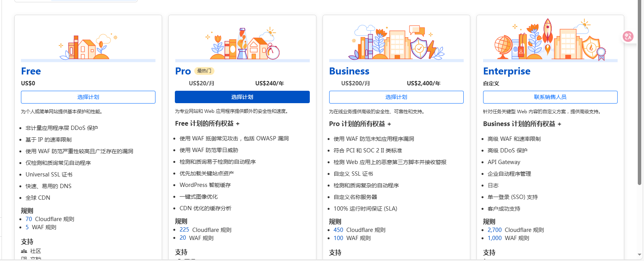Click '使用 WAF 防范零日威胁' feature
Viewport: 644px width, 261px height.
tap(209, 150)
